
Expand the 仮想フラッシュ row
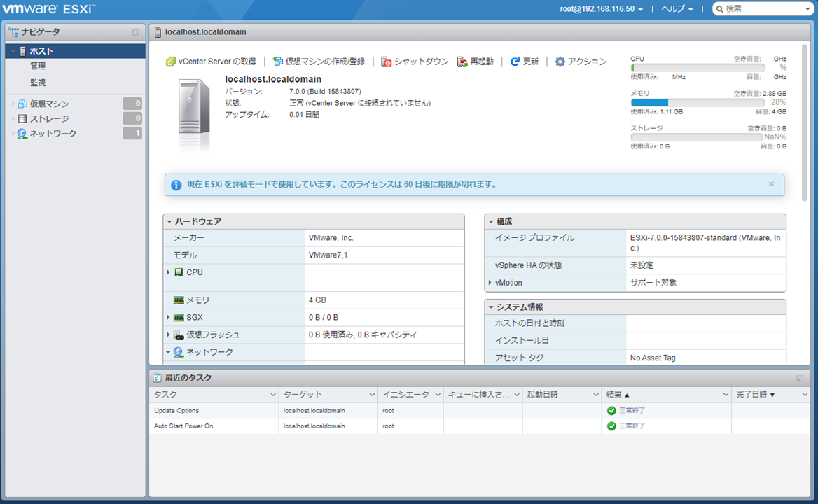point(169,335)
